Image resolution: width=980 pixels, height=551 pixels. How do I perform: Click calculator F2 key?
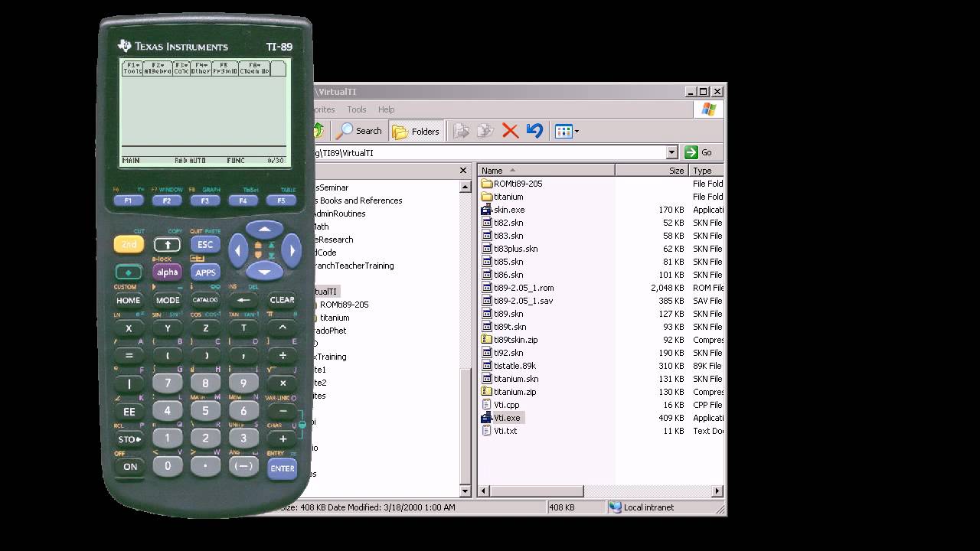(x=167, y=201)
